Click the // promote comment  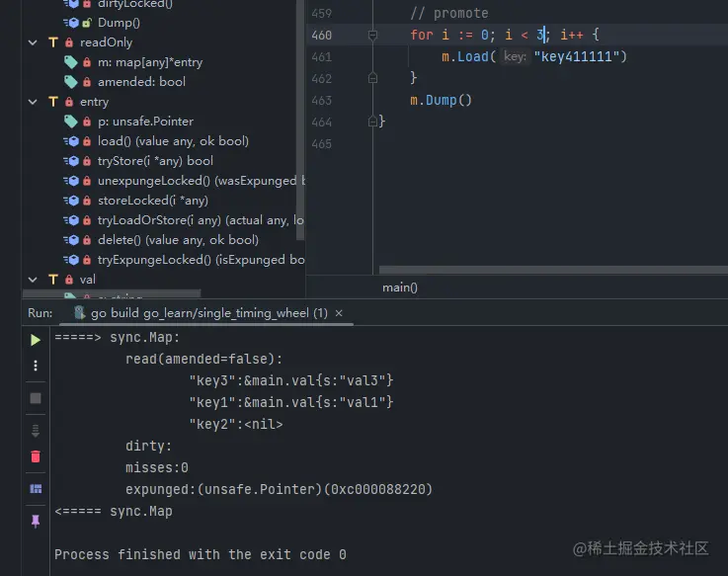pyautogui.click(x=449, y=13)
